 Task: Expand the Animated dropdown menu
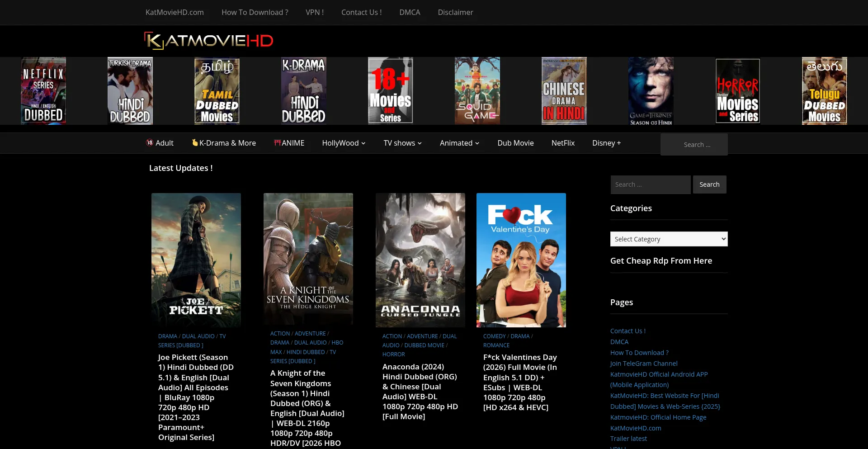pyautogui.click(x=459, y=143)
